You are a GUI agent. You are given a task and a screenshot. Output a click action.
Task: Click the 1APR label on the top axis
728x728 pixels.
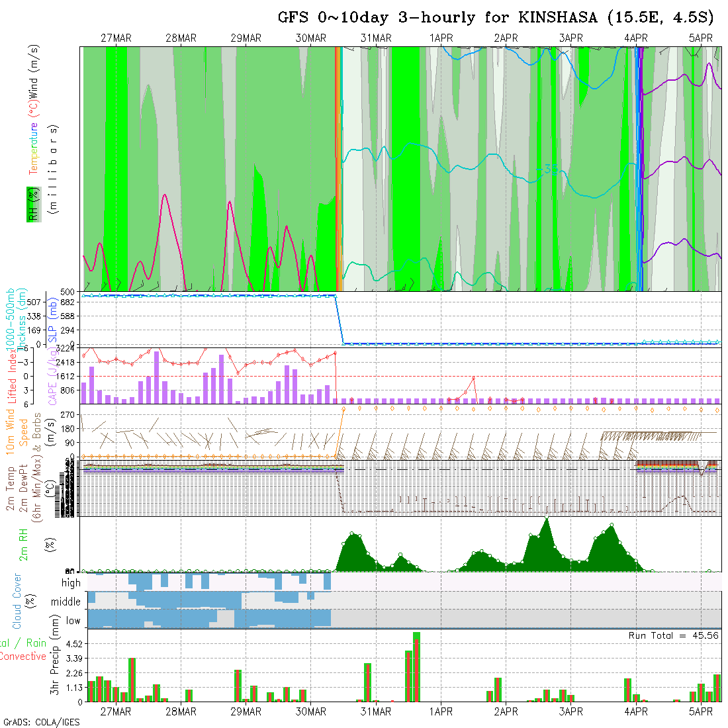click(x=441, y=38)
